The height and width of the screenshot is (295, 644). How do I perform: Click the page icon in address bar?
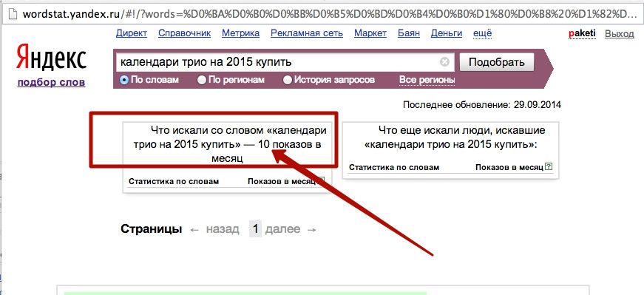tap(13, 13)
